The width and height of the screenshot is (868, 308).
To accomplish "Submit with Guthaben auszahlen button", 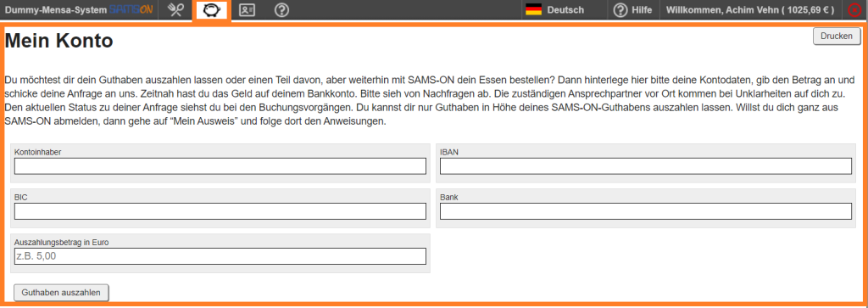I will pos(61,293).
